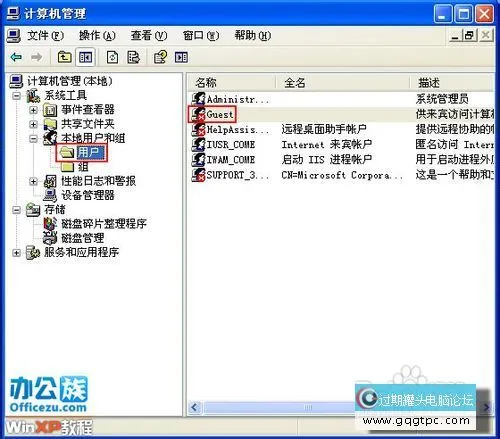500x439 pixels.
Task: Click the 服务和应用程序 icon
Action: pyautogui.click(x=33, y=252)
